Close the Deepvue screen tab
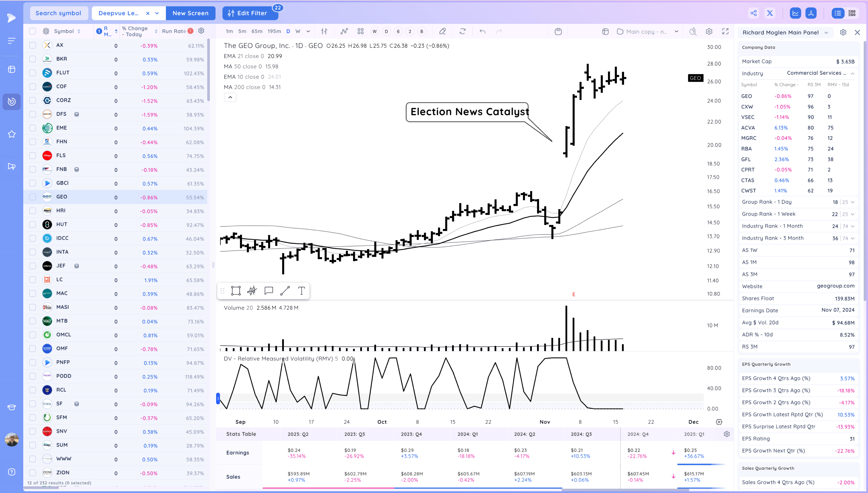 pos(148,13)
